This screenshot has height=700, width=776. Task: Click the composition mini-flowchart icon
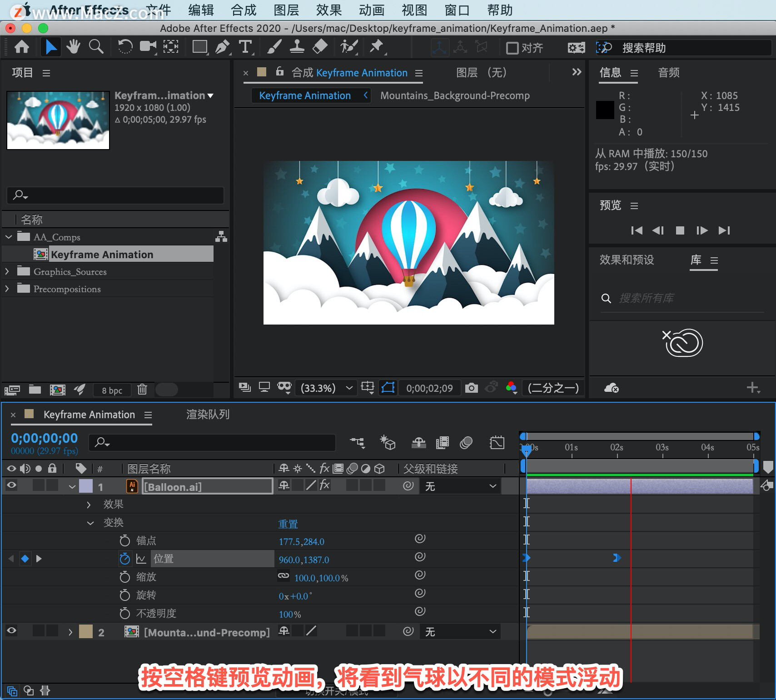357,442
